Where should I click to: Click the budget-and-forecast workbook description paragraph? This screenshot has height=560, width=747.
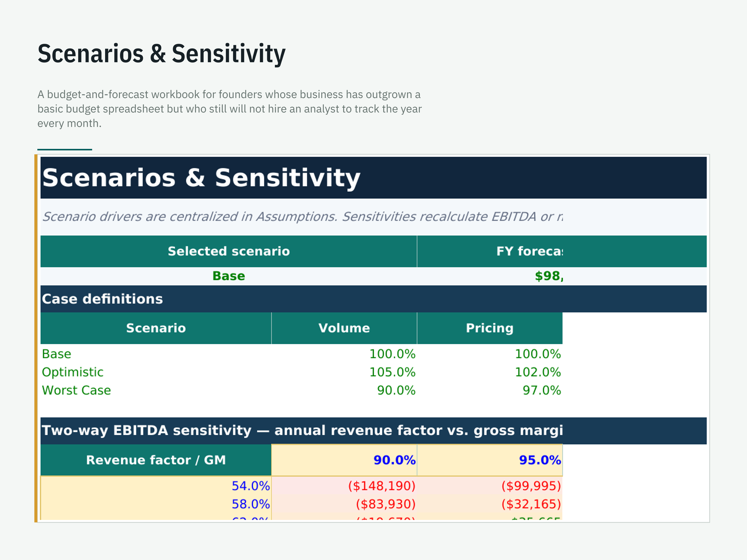click(230, 109)
